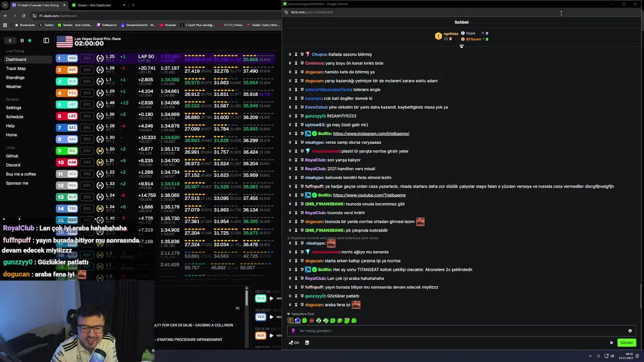Open the Trielbaenre Twitch bookmark
Image resolution: width=644 pixels, height=362 pixels.
pyautogui.click(x=107, y=25)
